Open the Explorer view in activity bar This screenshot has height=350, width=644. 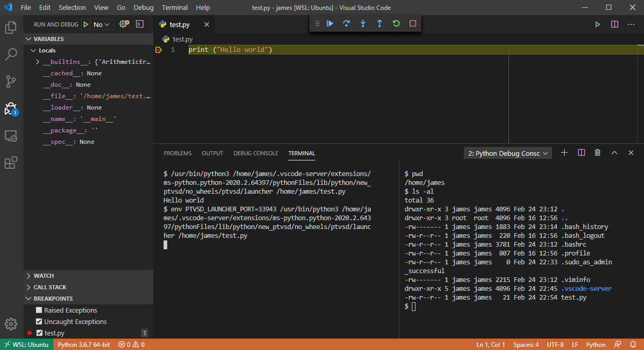(11, 28)
